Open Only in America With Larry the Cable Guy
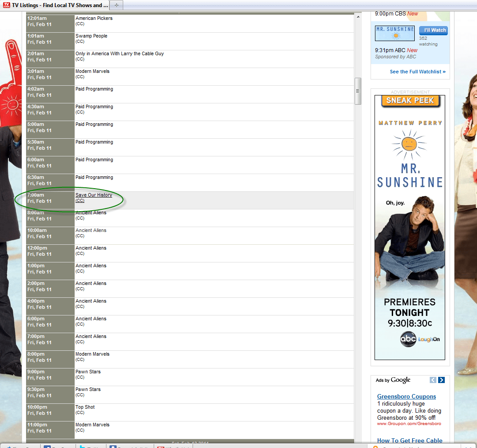 [120, 53]
